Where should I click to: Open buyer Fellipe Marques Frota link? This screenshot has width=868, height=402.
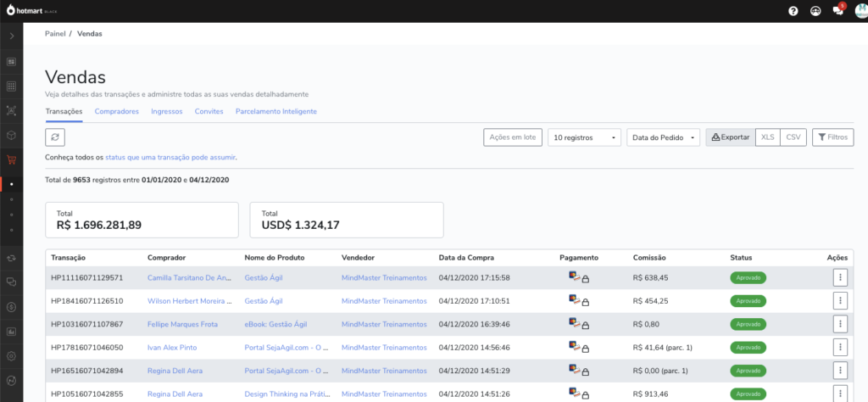point(183,324)
